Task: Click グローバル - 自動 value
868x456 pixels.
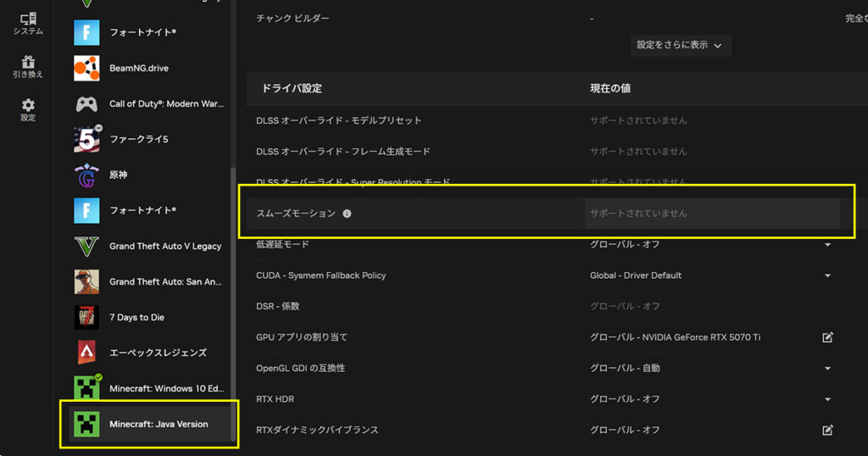Action: (625, 368)
